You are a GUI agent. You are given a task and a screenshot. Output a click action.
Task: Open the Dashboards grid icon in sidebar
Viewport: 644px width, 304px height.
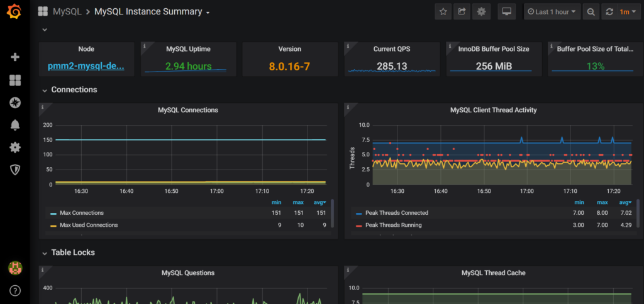[15, 80]
